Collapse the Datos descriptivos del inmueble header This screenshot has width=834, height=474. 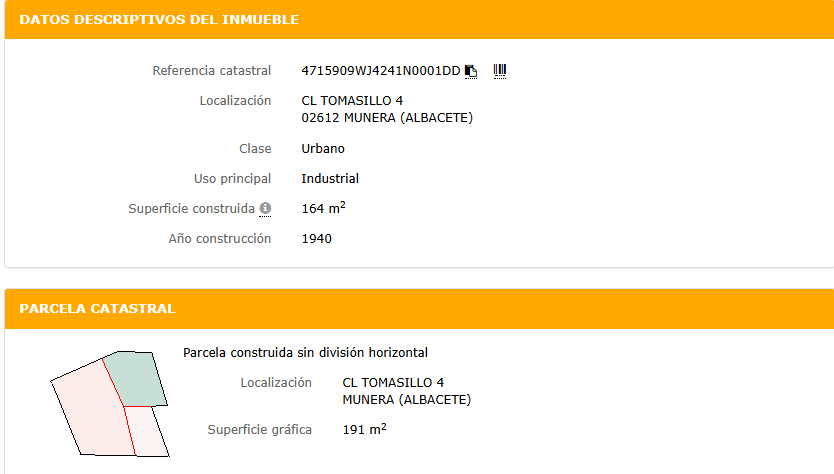[419, 20]
